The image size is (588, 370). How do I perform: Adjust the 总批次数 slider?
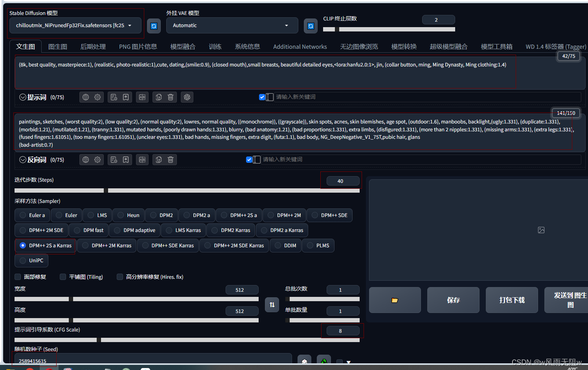click(x=322, y=299)
